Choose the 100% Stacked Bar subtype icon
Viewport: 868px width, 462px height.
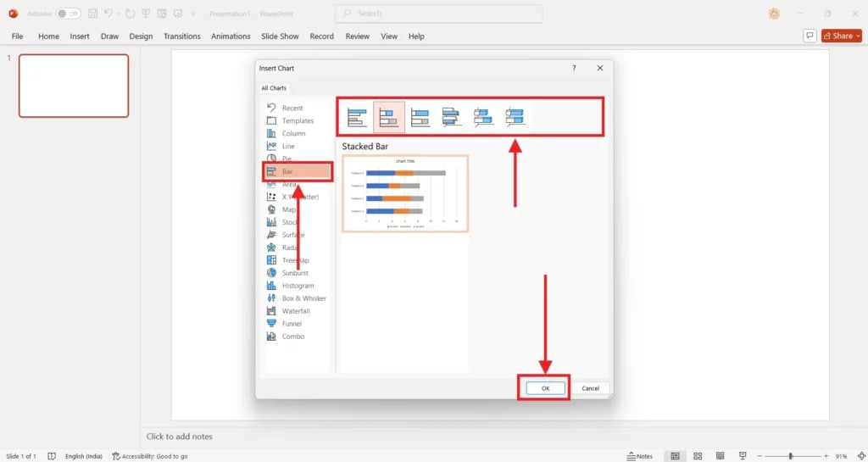point(420,117)
